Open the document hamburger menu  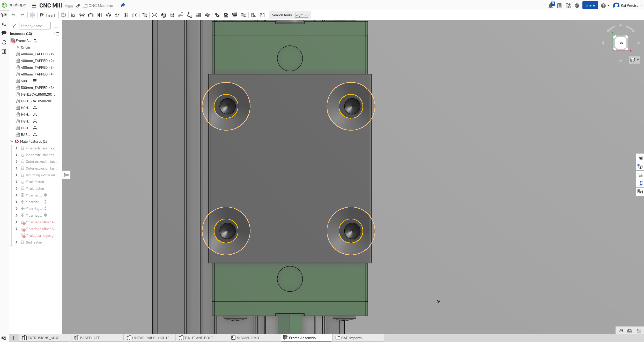34,5
